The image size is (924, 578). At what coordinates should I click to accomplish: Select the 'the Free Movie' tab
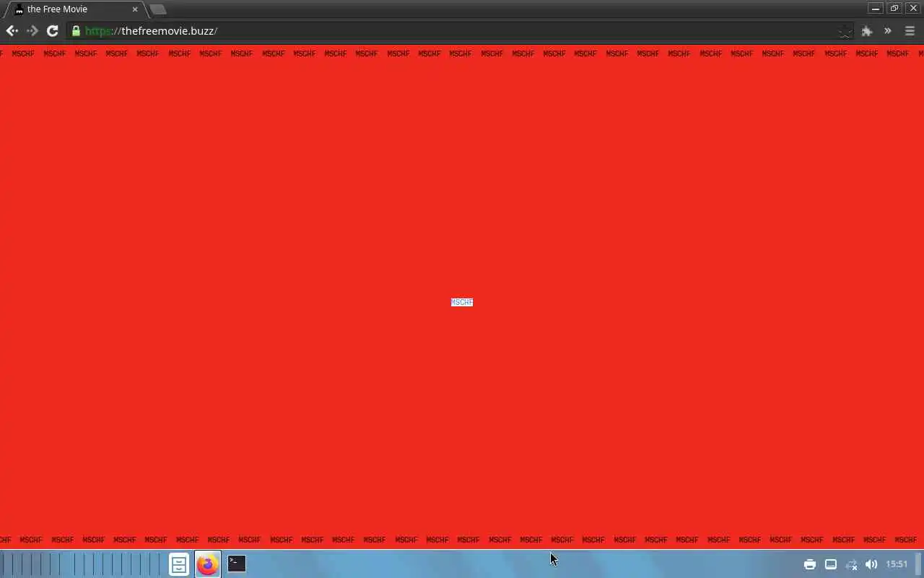point(76,9)
